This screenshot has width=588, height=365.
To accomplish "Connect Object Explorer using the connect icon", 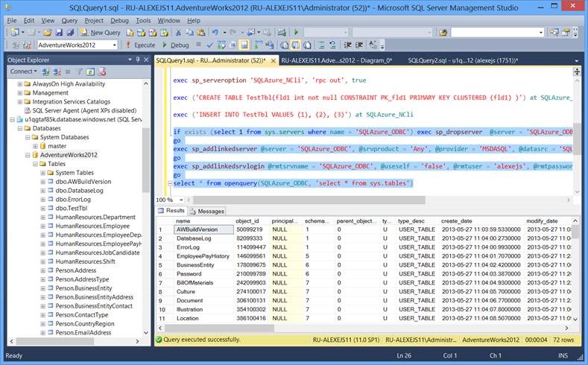I will coord(45,72).
